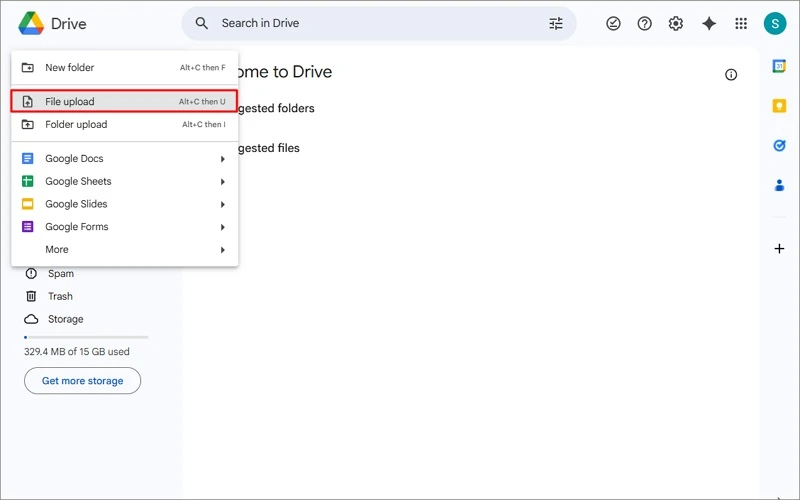Click the Trash bin icon
Image resolution: width=800 pixels, height=500 pixels.
(31, 296)
